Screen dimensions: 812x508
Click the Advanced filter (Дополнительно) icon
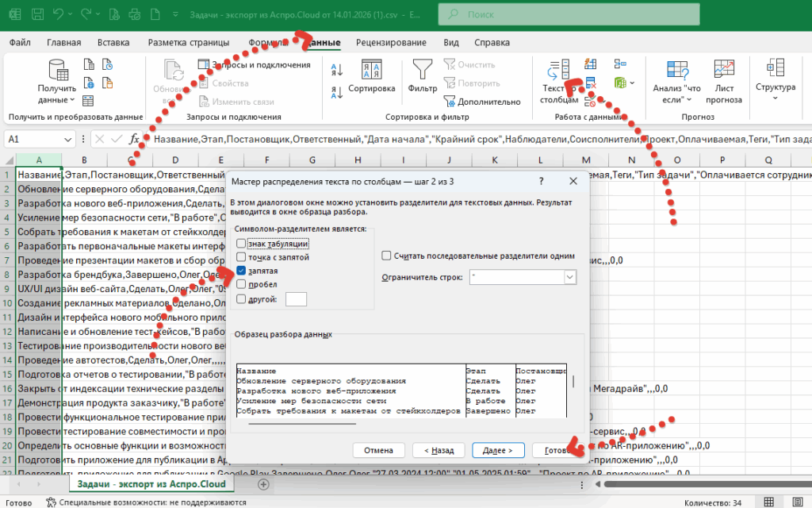(x=450, y=102)
